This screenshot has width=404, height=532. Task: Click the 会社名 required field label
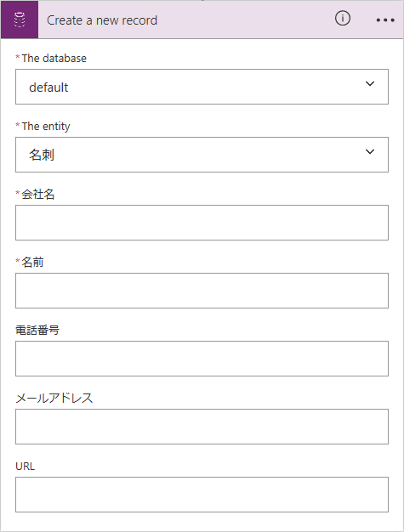click(37, 194)
